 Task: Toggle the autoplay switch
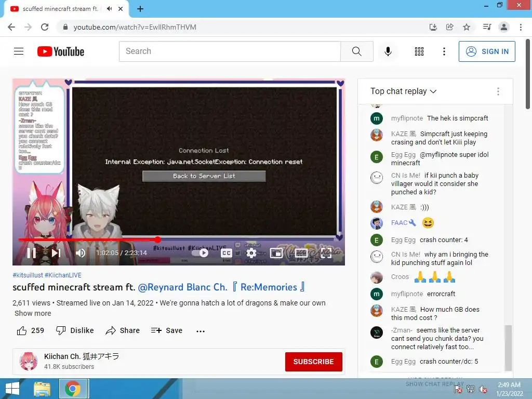[200, 253]
